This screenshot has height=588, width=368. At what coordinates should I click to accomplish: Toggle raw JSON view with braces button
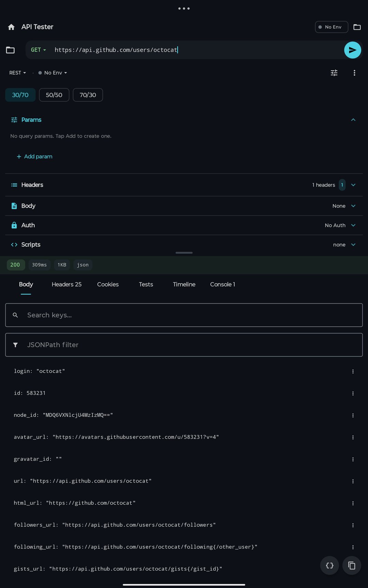click(329, 566)
